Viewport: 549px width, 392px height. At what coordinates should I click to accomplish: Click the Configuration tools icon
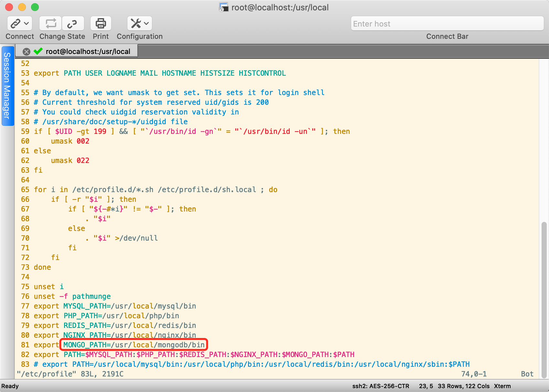pos(136,24)
